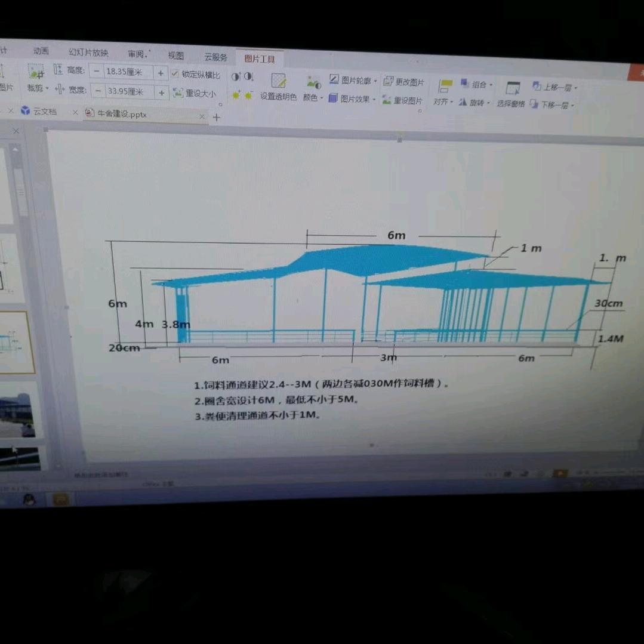Image resolution: width=644 pixels, height=644 pixels.
Task: Expand the Picture Effects (图片效果) dropdown
Action: (374, 99)
